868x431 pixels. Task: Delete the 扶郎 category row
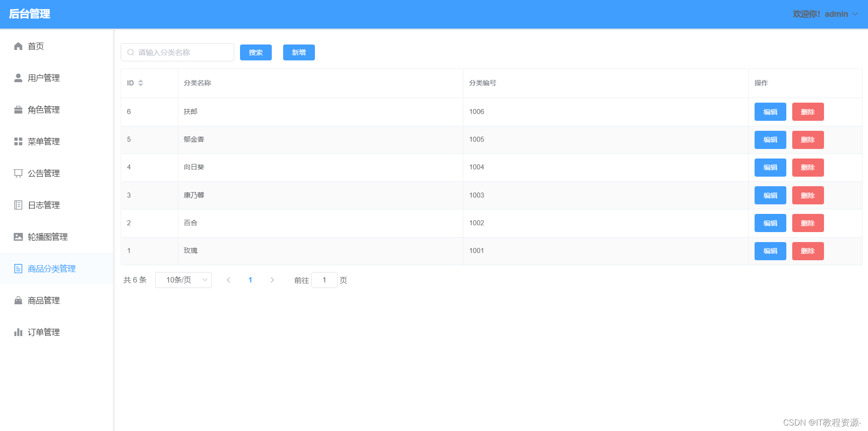[x=808, y=112]
